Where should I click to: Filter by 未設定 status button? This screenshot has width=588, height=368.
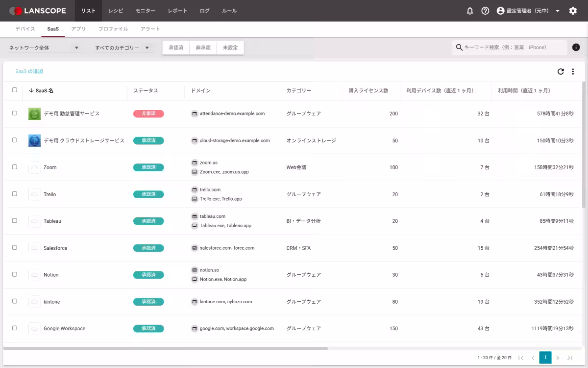230,48
